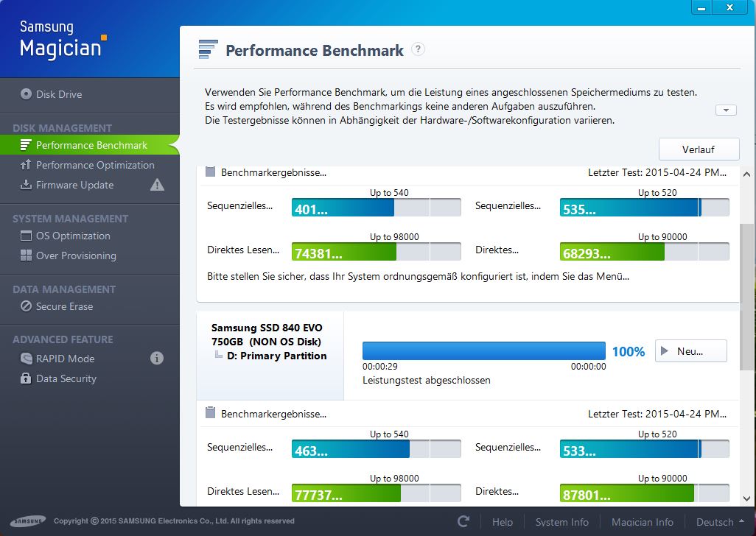
Task: Open Magician Info in footer
Action: (x=643, y=522)
